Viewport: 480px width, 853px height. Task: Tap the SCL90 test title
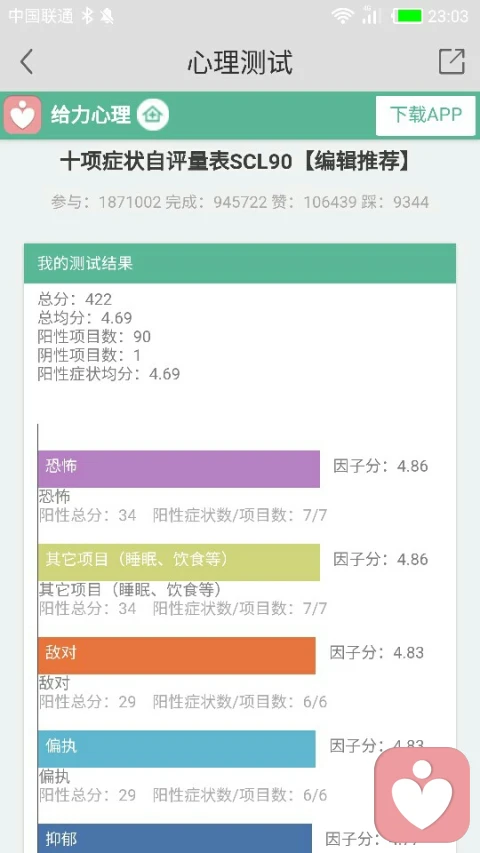point(236,162)
